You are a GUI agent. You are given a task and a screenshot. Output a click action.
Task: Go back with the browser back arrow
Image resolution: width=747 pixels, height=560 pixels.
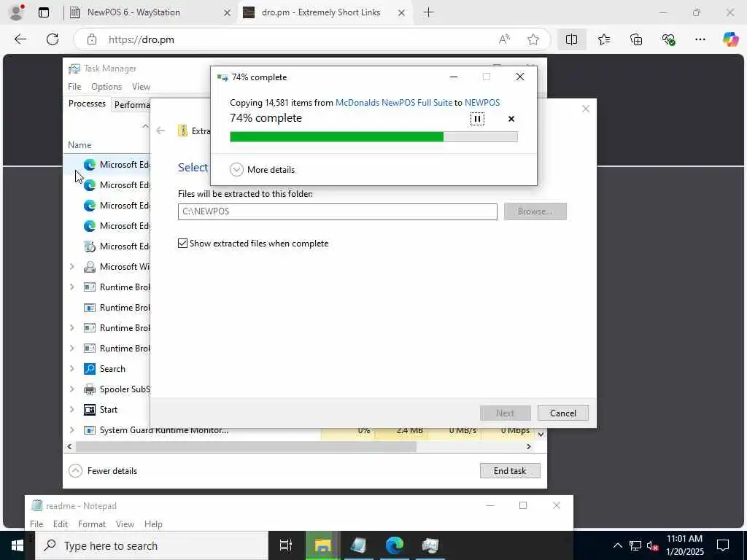click(x=20, y=39)
